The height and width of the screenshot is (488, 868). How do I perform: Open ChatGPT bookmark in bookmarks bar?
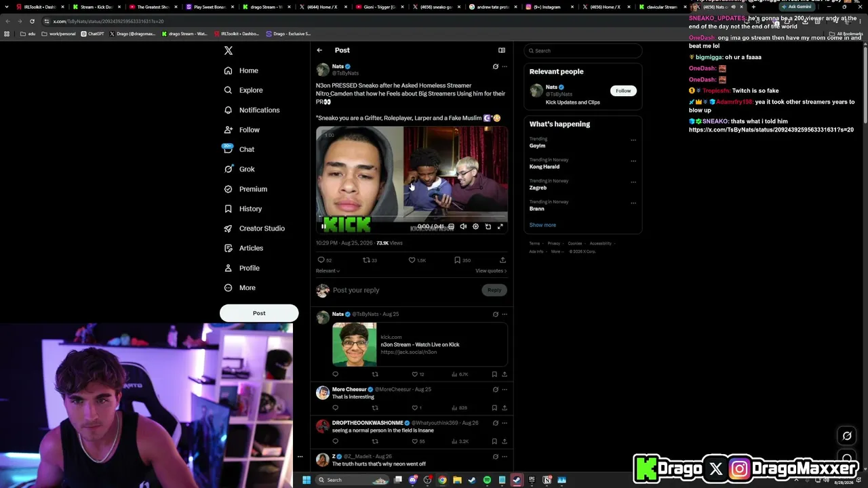click(92, 34)
